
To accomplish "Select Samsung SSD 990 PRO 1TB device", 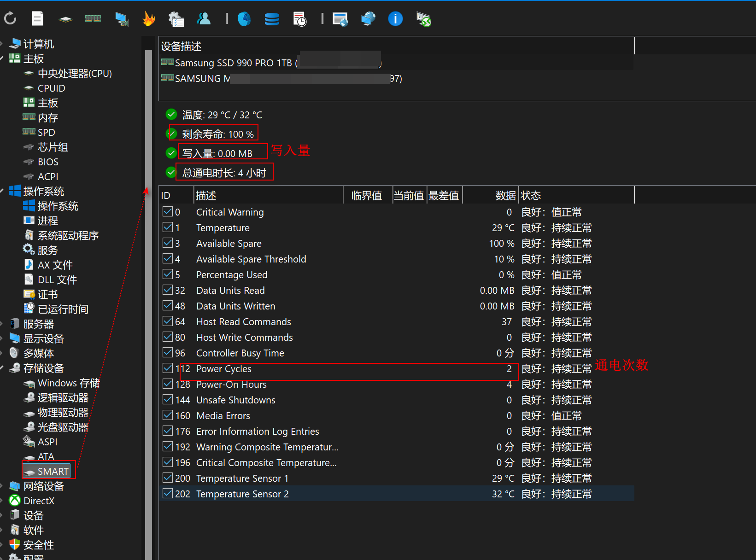I will (x=397, y=63).
